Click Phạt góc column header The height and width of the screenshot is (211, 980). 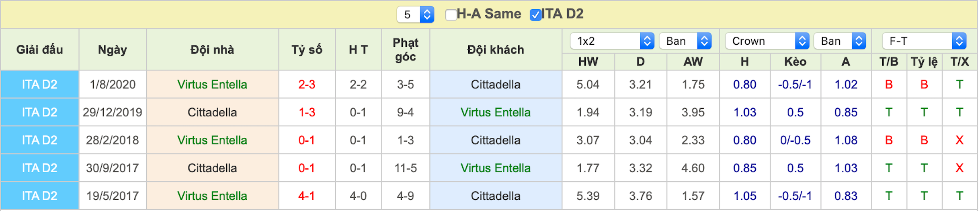coord(406,50)
